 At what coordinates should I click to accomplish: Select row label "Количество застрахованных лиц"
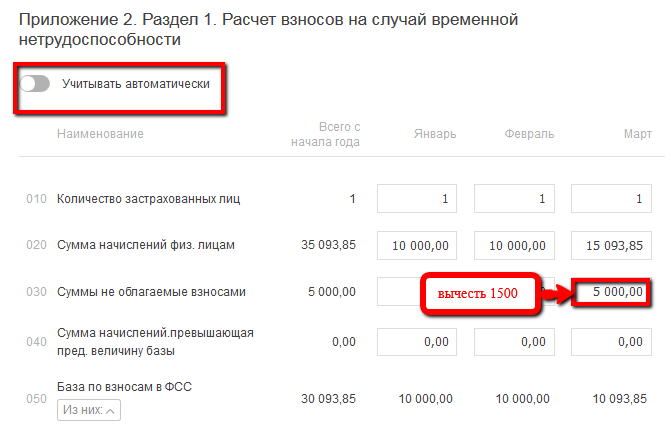coord(148,199)
